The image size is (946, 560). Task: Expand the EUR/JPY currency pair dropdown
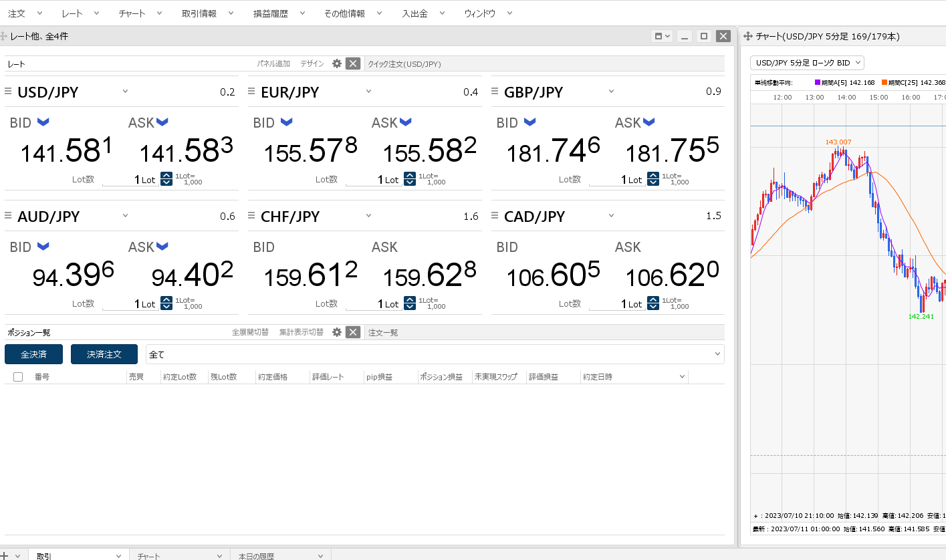click(x=368, y=92)
